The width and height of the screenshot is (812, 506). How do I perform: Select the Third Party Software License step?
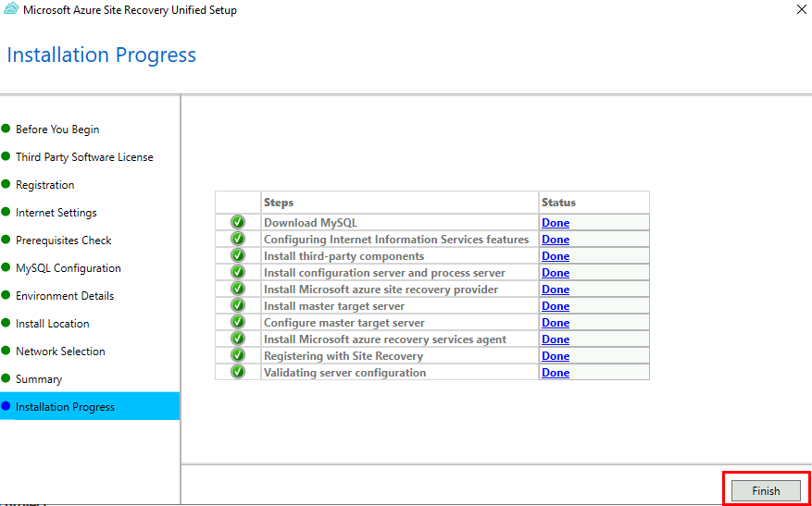[84, 156]
